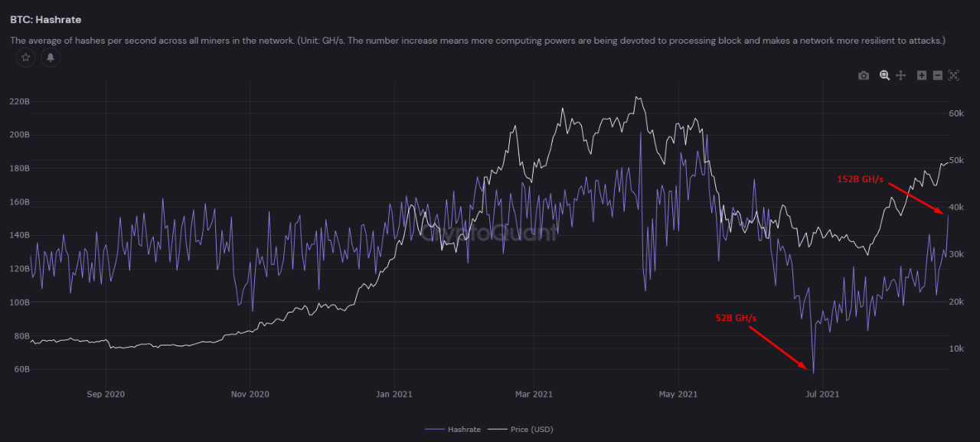The image size is (980, 442).
Task: Toggle the Hashrate legend color marker
Action: click(433, 429)
